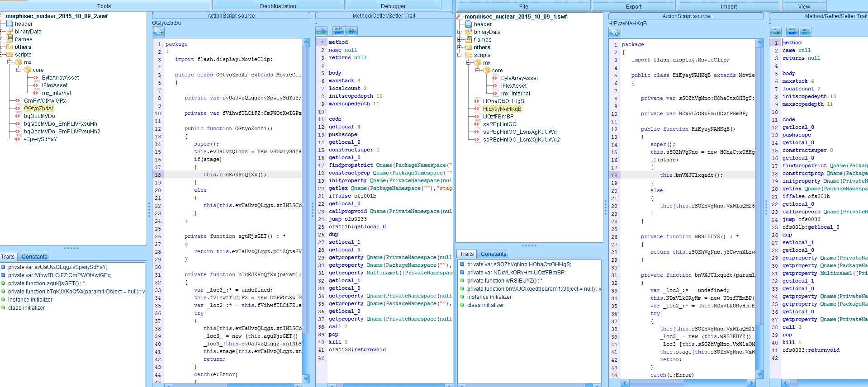Select 'private var evUaUvzQLqgz:vSpwiySdYaY;' trait

57,267
